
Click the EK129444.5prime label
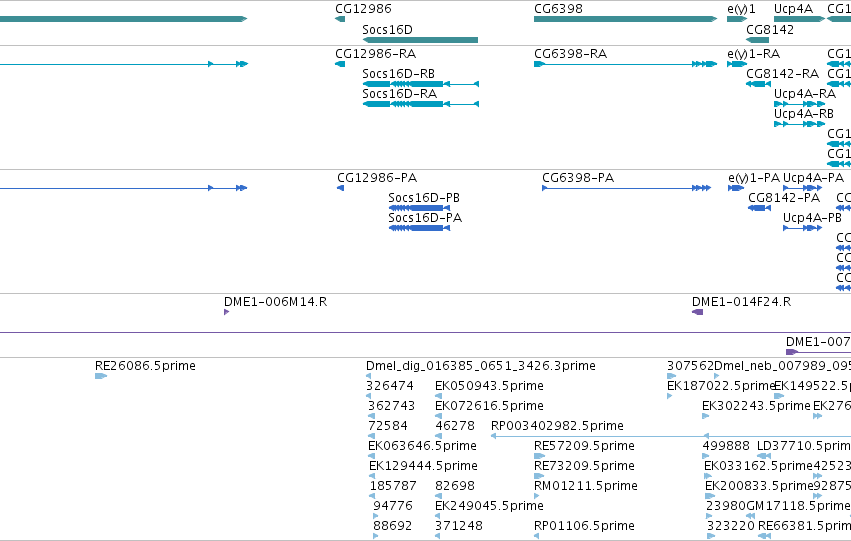pos(423,466)
